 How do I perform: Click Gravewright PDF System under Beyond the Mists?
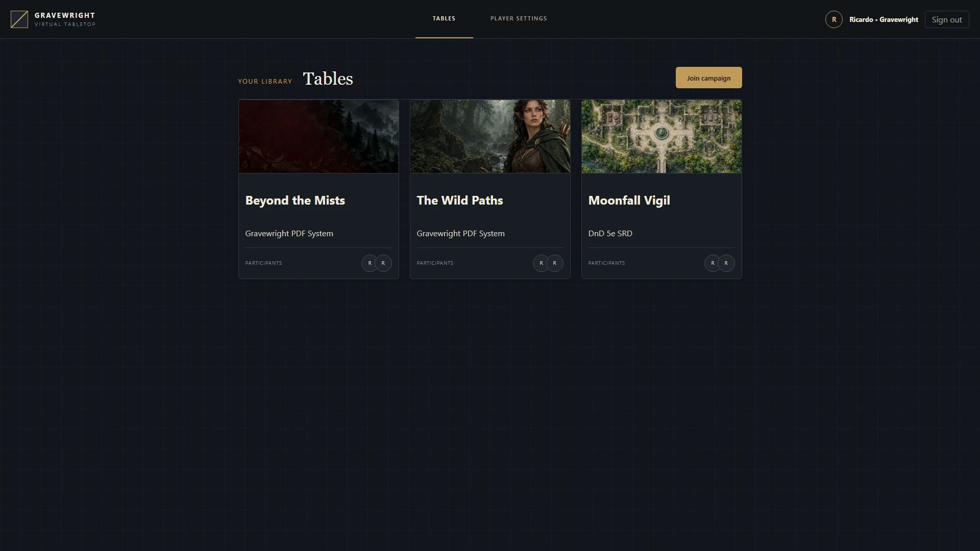[x=289, y=234]
